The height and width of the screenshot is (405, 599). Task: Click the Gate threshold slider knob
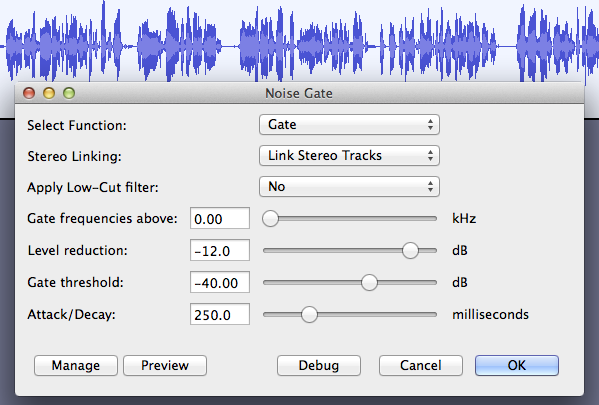click(369, 283)
